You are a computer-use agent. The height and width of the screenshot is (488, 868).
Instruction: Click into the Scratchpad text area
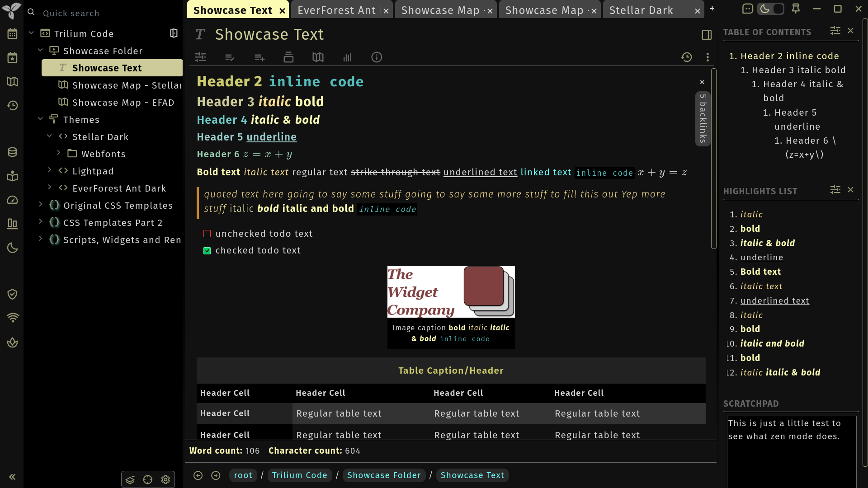[x=792, y=452]
